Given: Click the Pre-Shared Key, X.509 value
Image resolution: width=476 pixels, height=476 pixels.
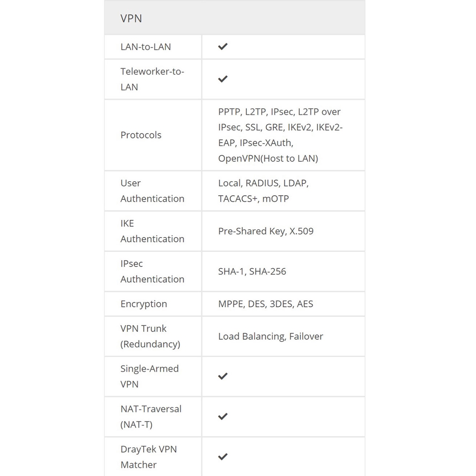Looking at the screenshot, I should 266,231.
